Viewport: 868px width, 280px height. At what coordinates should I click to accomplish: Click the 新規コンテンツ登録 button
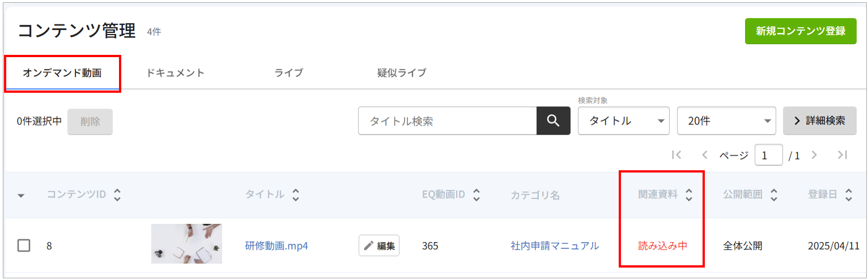tap(801, 31)
